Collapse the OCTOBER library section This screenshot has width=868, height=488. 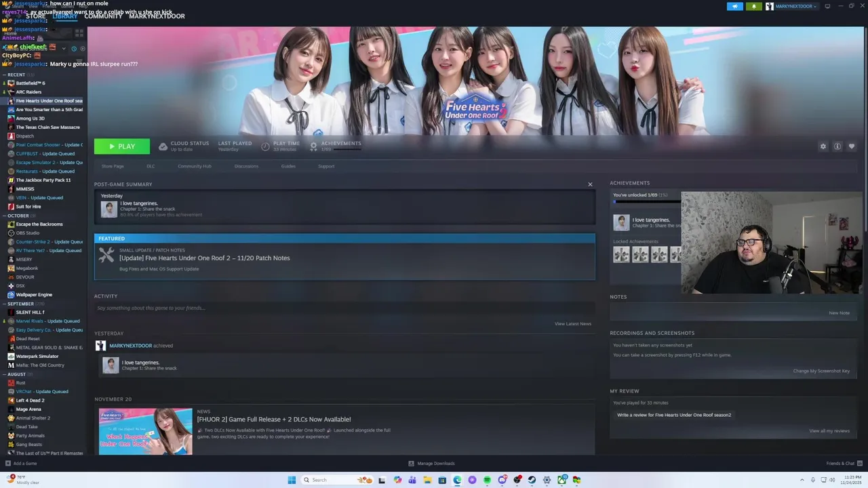(4, 216)
